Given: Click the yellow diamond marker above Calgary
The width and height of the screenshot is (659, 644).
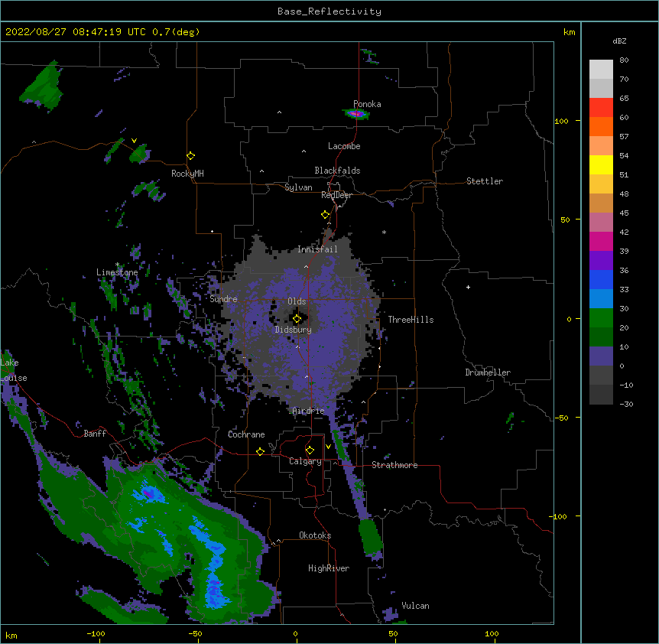Looking at the screenshot, I should tap(310, 450).
